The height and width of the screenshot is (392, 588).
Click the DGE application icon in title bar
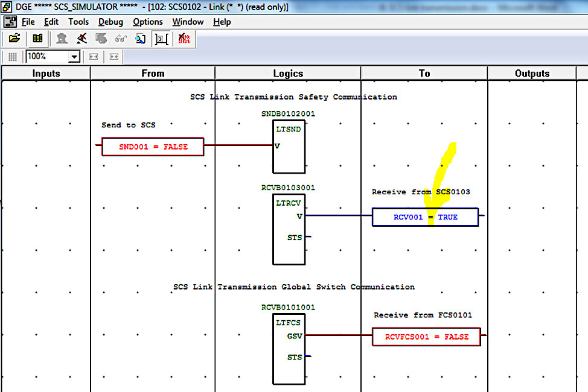(x=7, y=7)
